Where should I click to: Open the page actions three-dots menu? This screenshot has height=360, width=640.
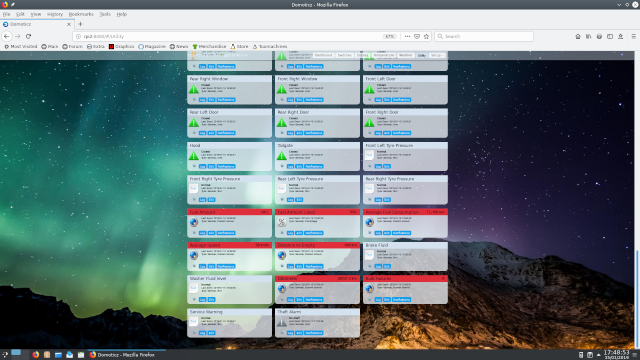(407, 36)
